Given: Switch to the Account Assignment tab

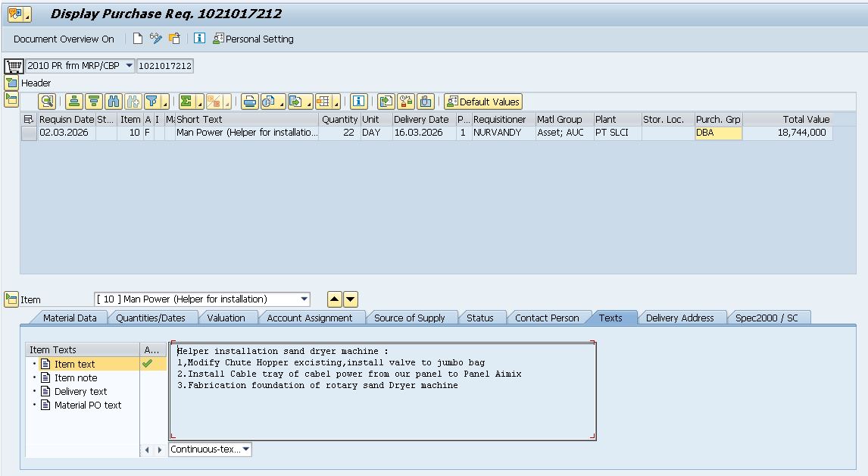Looking at the screenshot, I should pyautogui.click(x=309, y=318).
